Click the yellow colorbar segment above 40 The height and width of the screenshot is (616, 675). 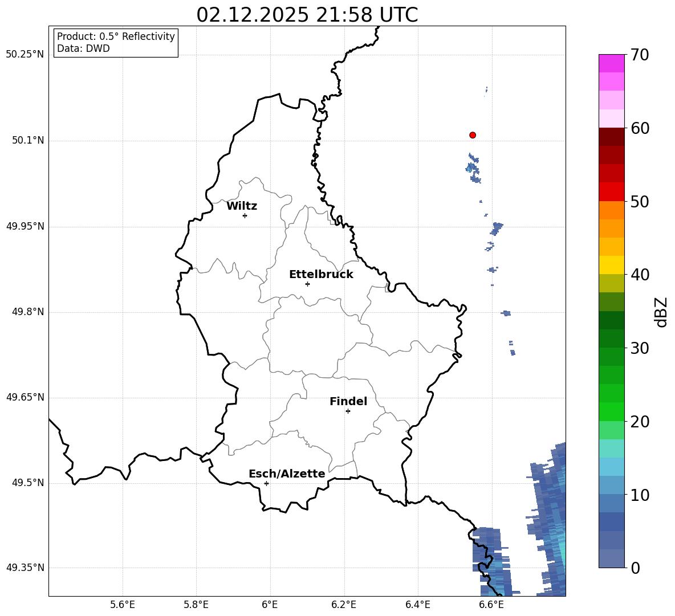pos(612,265)
